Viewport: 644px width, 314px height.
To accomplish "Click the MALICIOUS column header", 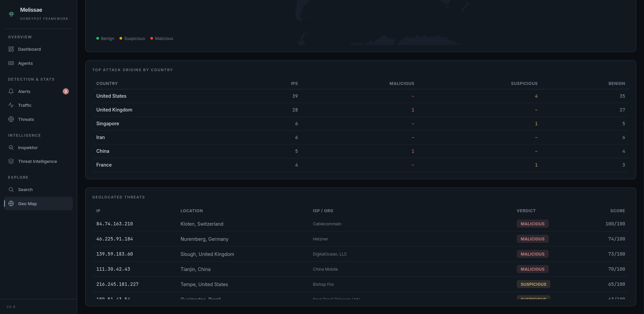I will click(402, 83).
